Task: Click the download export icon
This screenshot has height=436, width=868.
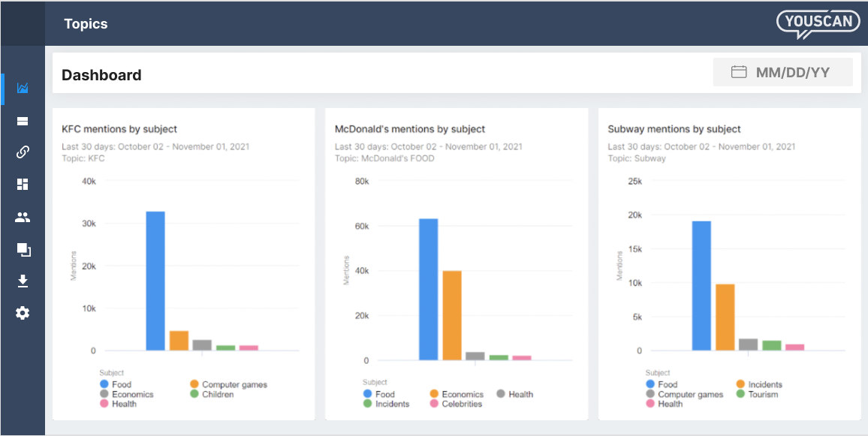Action: [23, 282]
